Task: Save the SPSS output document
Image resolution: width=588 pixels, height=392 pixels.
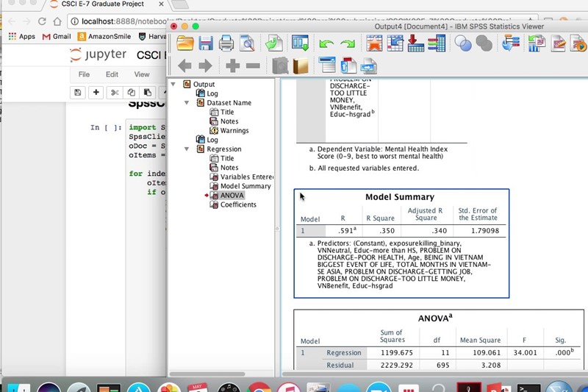Action: (206, 43)
